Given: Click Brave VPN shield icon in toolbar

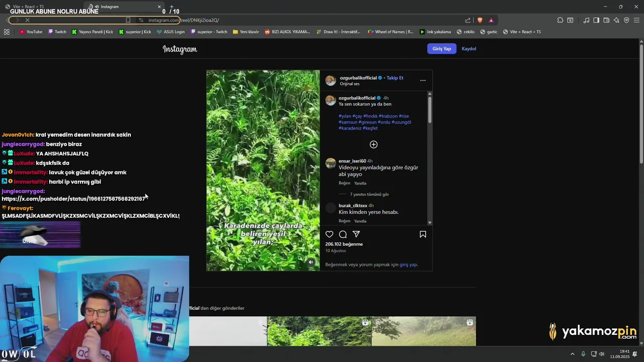Looking at the screenshot, I should [x=626, y=20].
